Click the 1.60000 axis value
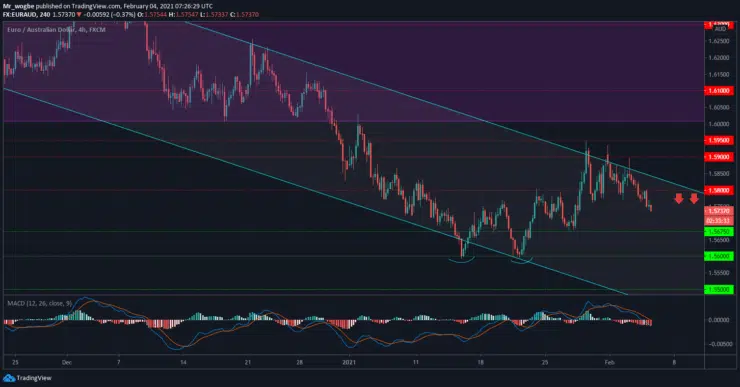 (x=718, y=124)
